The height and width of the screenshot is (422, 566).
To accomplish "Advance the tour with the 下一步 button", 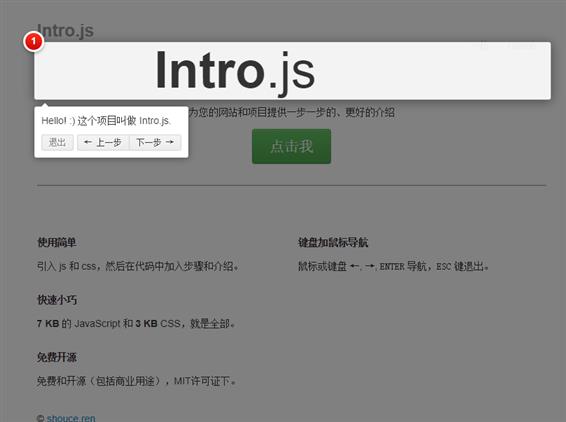I will coord(155,142).
